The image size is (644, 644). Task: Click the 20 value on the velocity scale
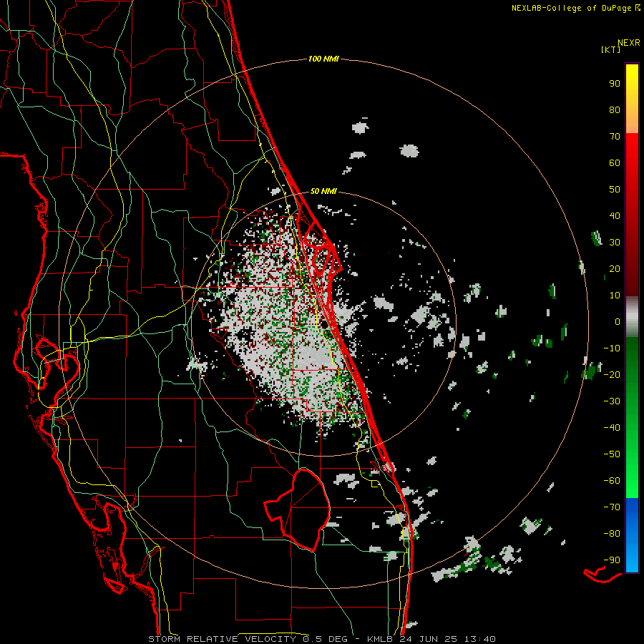615,268
